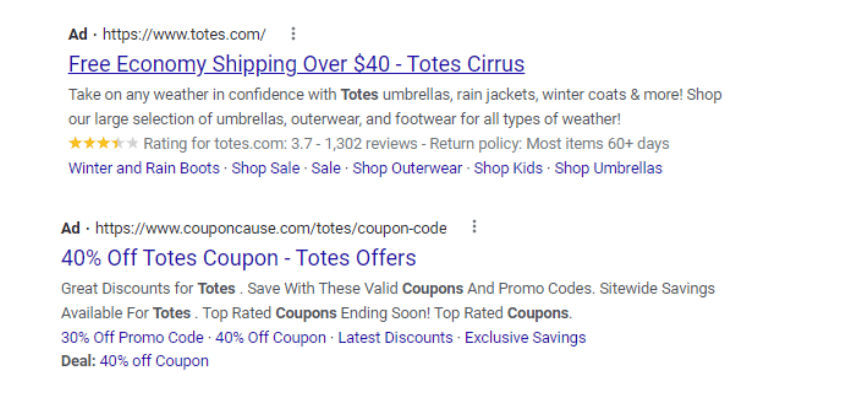
Task: Open the '40% Off Coupon' sitelink after Promo Code
Action: 271,337
